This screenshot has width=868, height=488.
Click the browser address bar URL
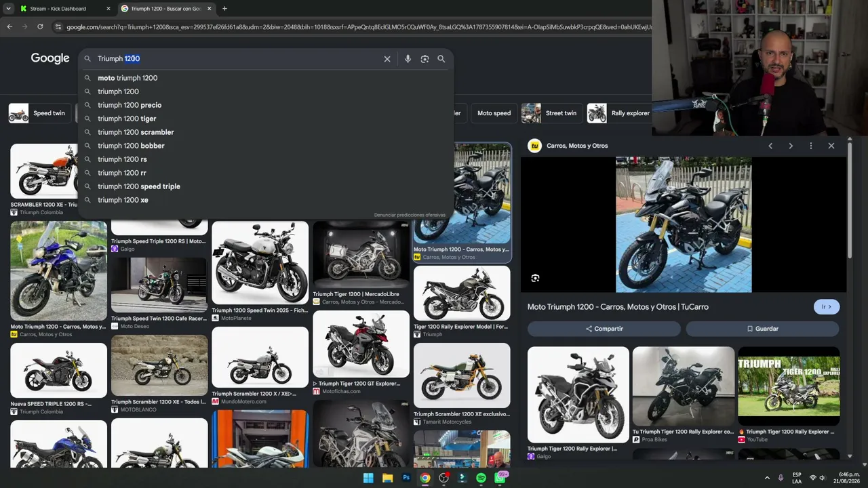tap(359, 27)
